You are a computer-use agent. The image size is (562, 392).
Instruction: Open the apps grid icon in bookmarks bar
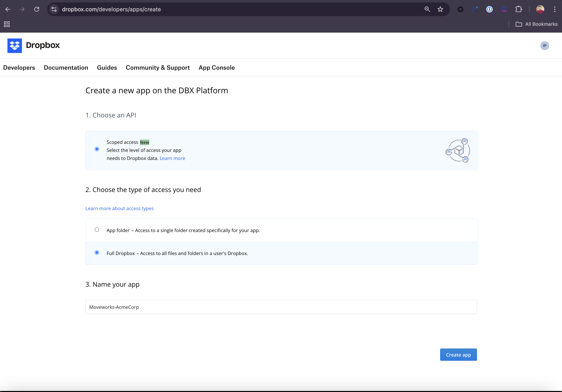tap(7, 24)
